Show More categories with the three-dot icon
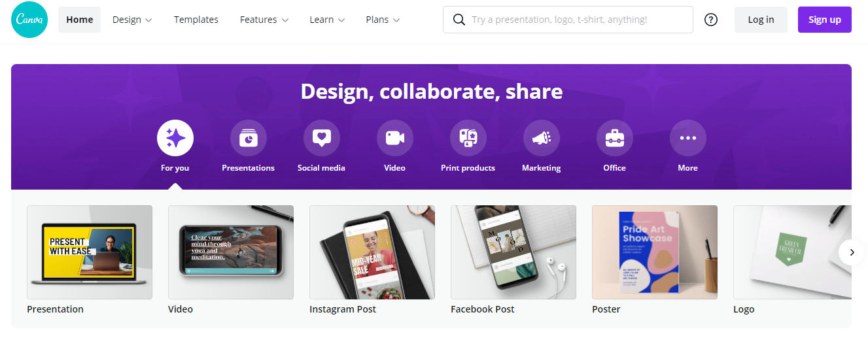Viewport: 868px width, 338px height. [x=688, y=138]
